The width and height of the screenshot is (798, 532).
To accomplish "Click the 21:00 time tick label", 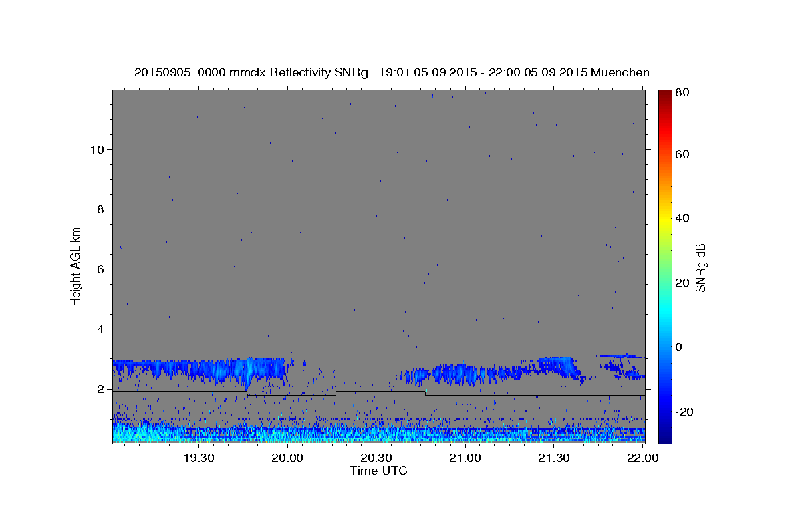I will [x=465, y=458].
